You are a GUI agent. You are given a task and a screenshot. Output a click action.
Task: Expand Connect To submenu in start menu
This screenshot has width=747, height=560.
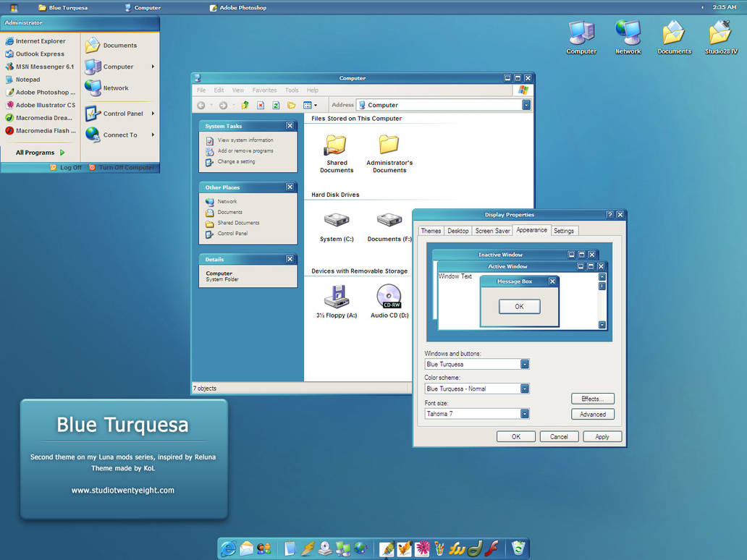point(120,135)
